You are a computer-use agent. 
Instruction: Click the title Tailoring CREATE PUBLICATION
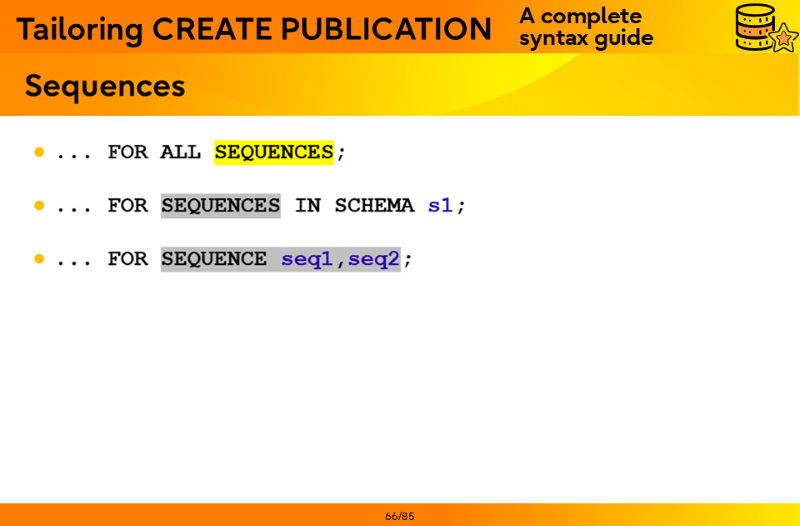[254, 29]
